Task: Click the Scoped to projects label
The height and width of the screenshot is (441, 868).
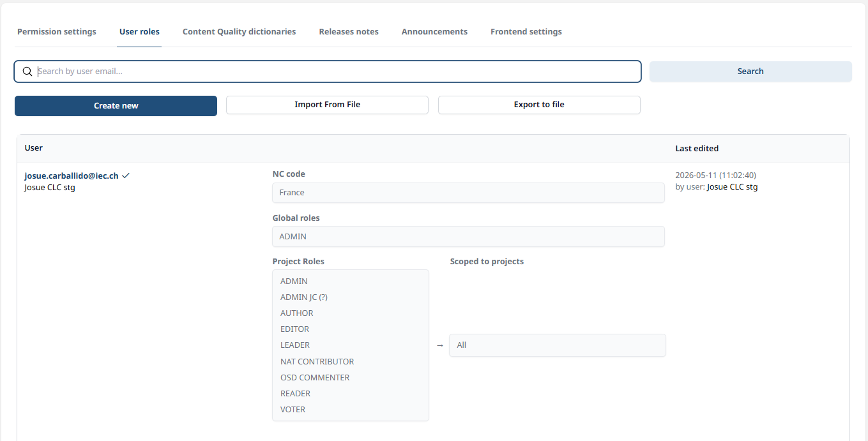Action: click(x=487, y=262)
